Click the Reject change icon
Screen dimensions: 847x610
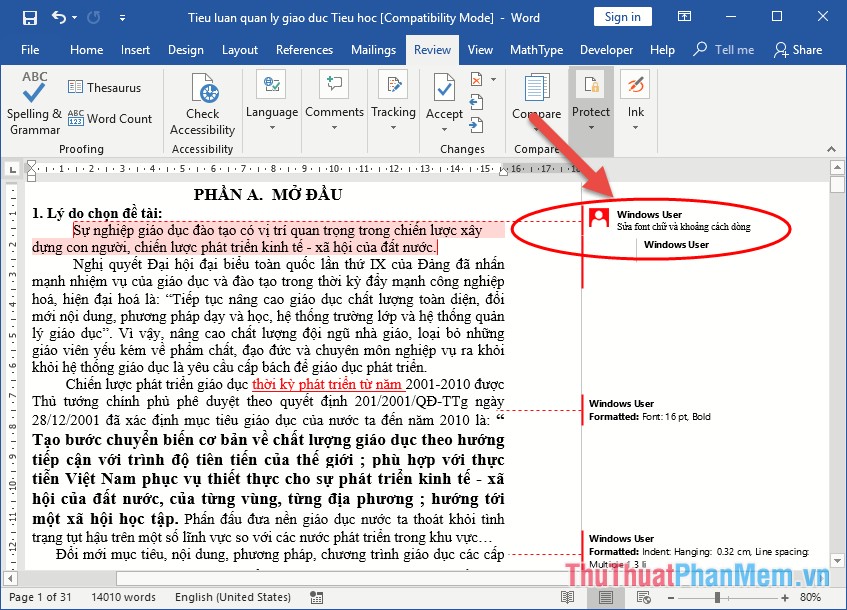[x=477, y=79]
